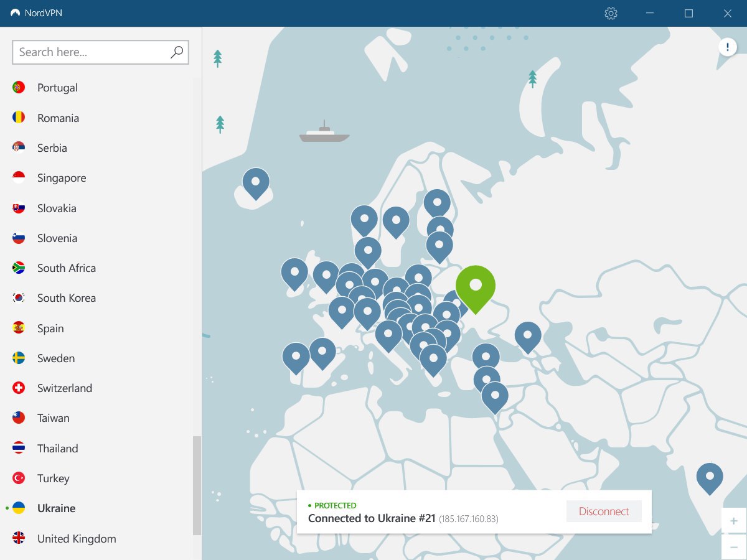The image size is (747, 560).
Task: Click the Serbia flag icon
Action: 19,147
